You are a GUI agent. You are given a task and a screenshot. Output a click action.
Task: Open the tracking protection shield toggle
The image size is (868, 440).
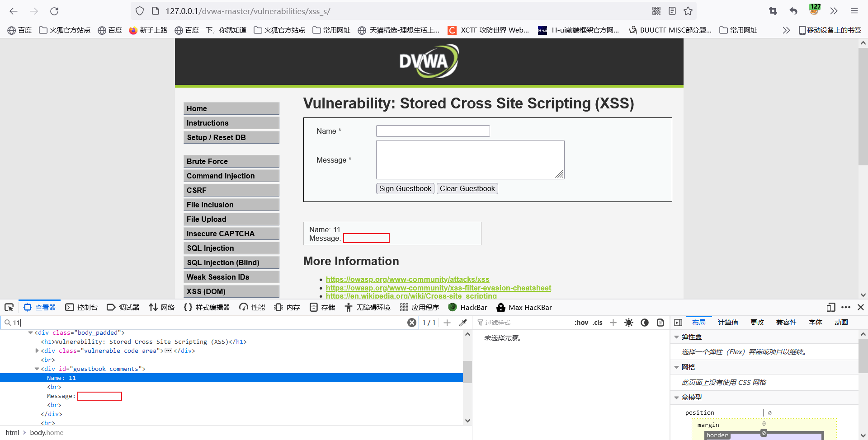tap(139, 11)
